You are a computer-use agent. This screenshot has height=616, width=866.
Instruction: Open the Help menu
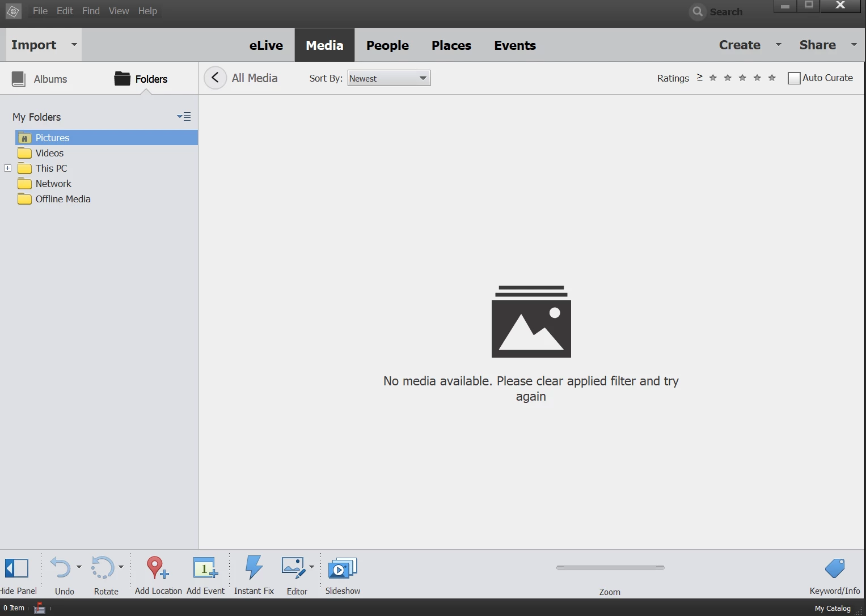pos(147,11)
